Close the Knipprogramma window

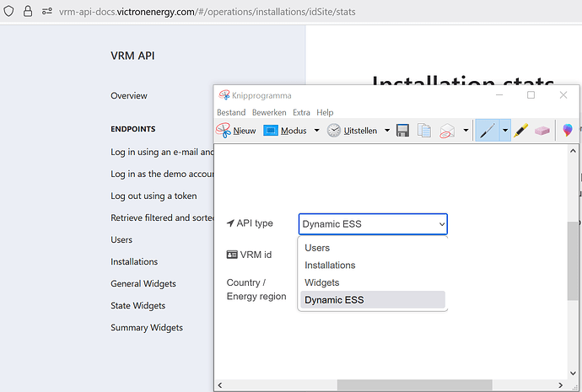563,95
